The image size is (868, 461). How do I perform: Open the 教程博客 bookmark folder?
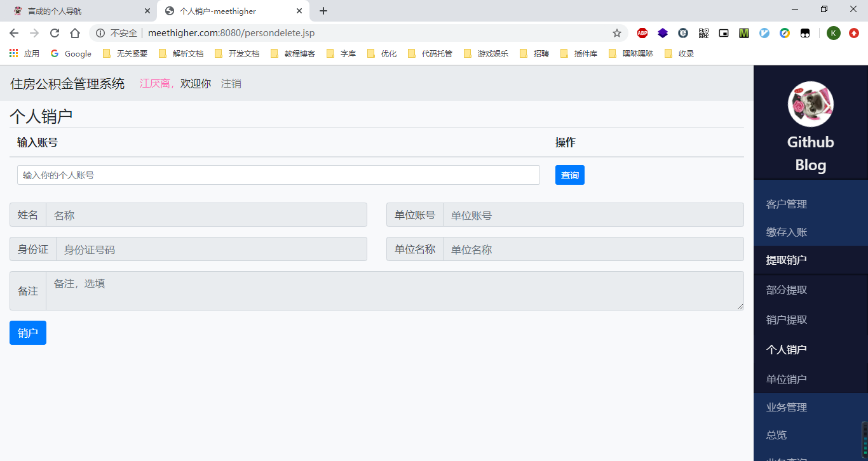pos(293,54)
